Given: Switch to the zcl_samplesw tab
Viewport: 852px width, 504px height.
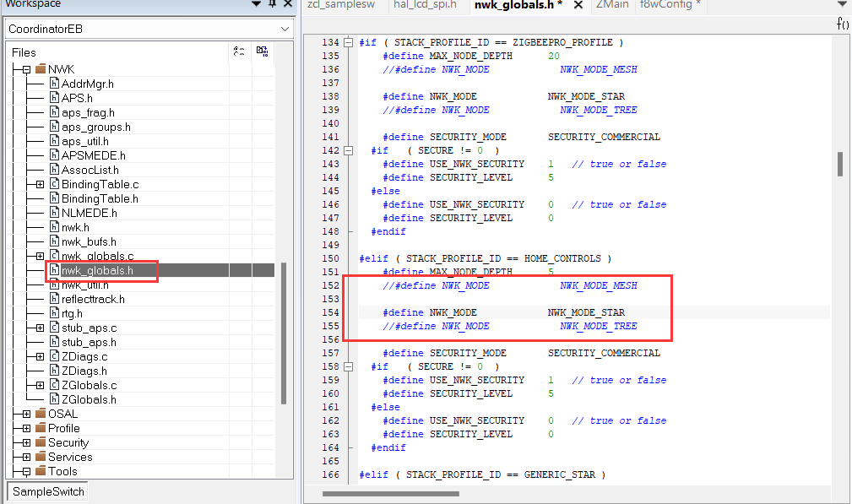Looking at the screenshot, I should tap(341, 5).
